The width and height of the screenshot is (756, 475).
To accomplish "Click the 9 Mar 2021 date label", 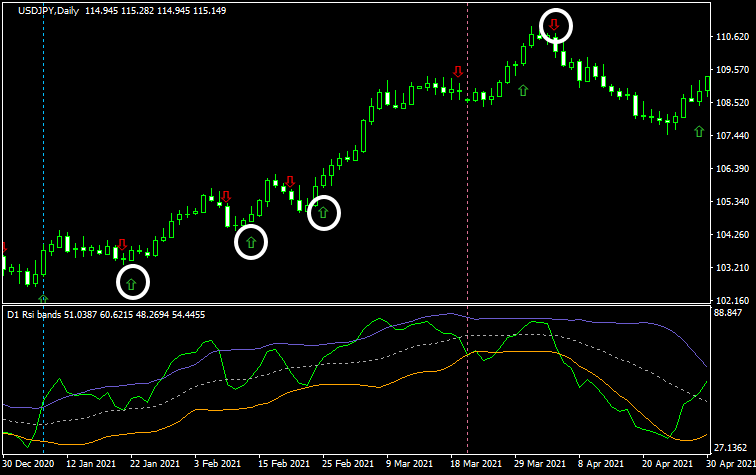I will coord(409,463).
